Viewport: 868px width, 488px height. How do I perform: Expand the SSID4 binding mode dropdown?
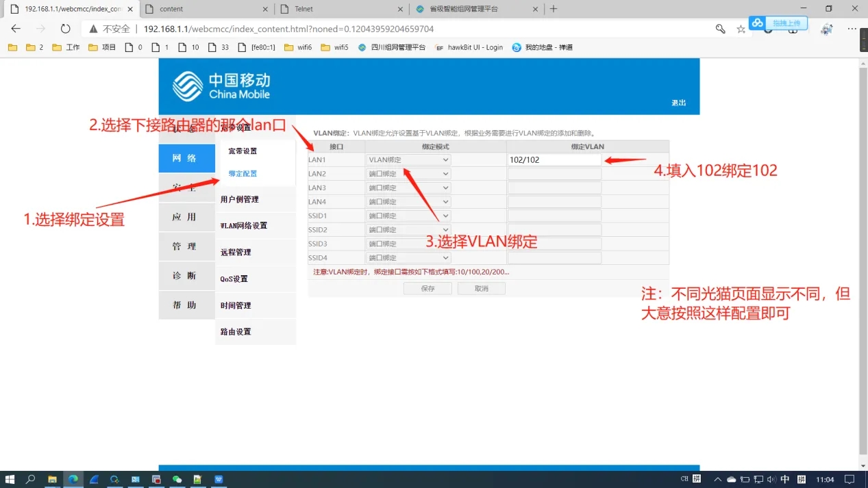pos(409,257)
